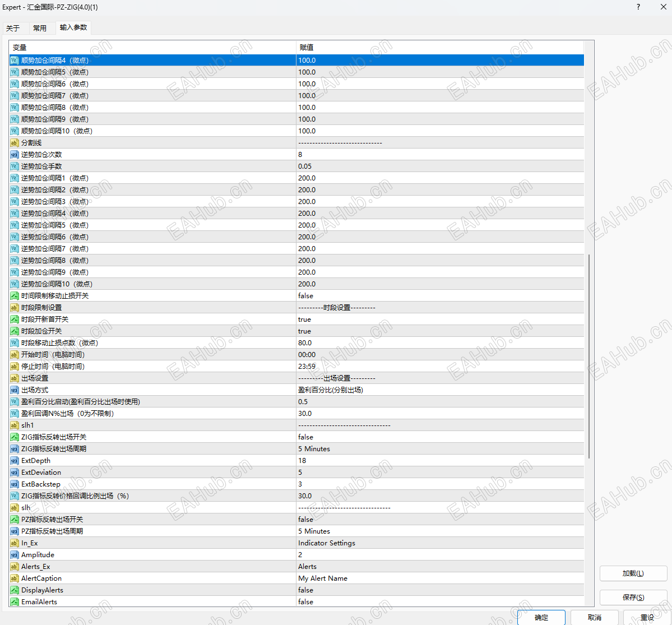672x625 pixels.
Task: Click the string icon beside 分割线 row
Action: (x=14, y=143)
